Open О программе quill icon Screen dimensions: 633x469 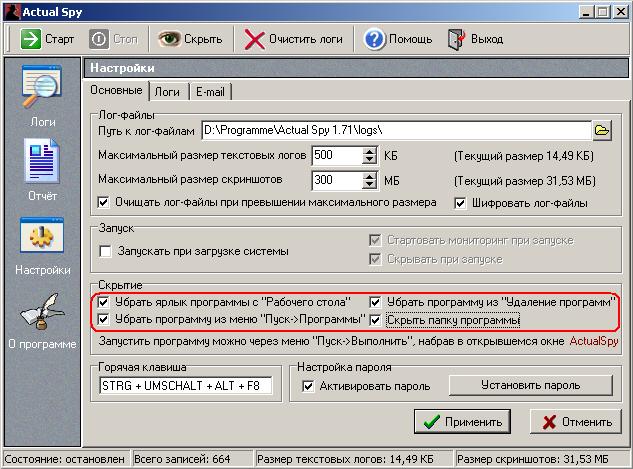click(x=42, y=312)
